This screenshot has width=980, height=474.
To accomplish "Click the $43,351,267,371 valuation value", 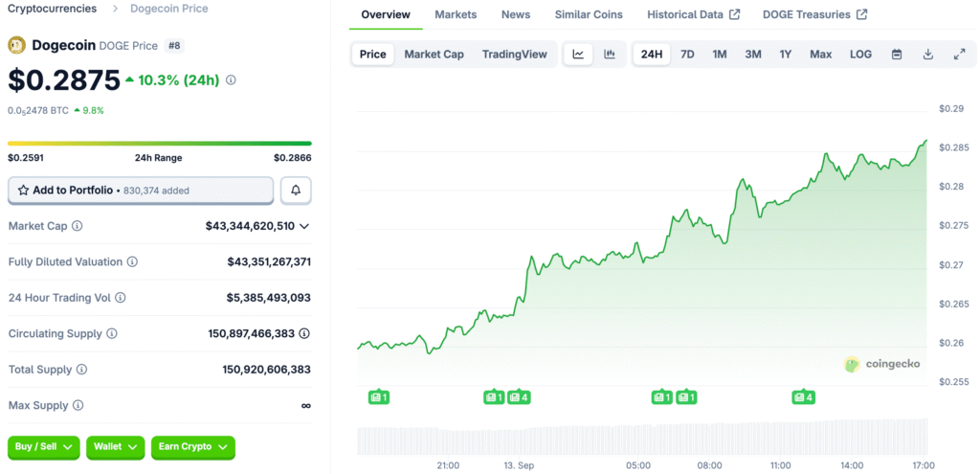I will (269, 262).
